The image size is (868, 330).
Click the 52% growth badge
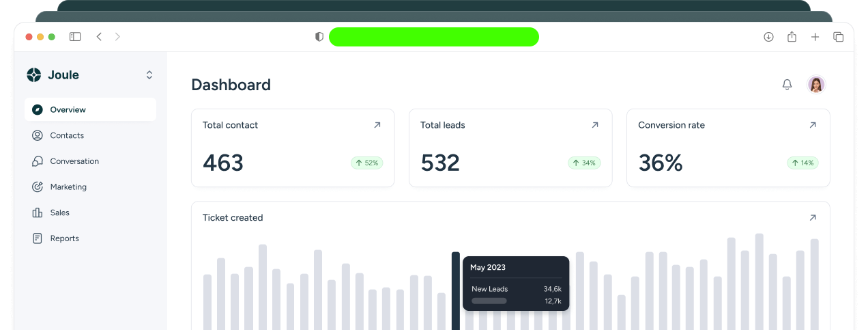367,163
